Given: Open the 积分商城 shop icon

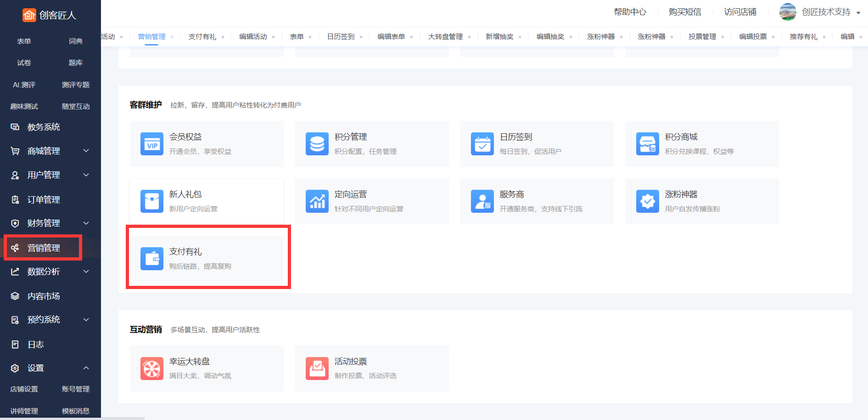Looking at the screenshot, I should tap(648, 144).
